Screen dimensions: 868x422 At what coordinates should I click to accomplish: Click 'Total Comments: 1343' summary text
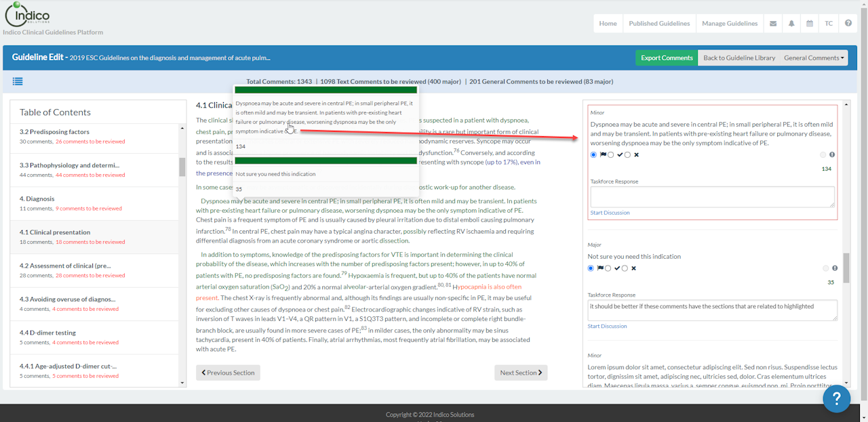[x=279, y=81]
